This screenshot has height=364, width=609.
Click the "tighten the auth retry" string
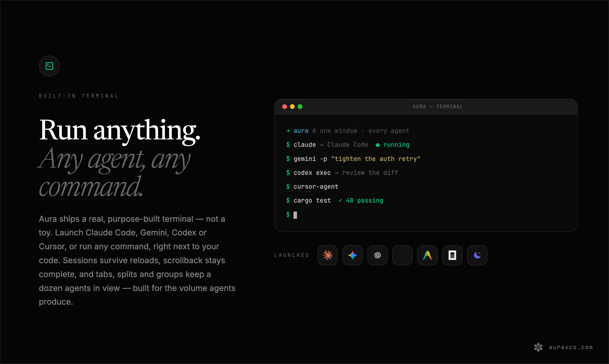[x=376, y=159]
